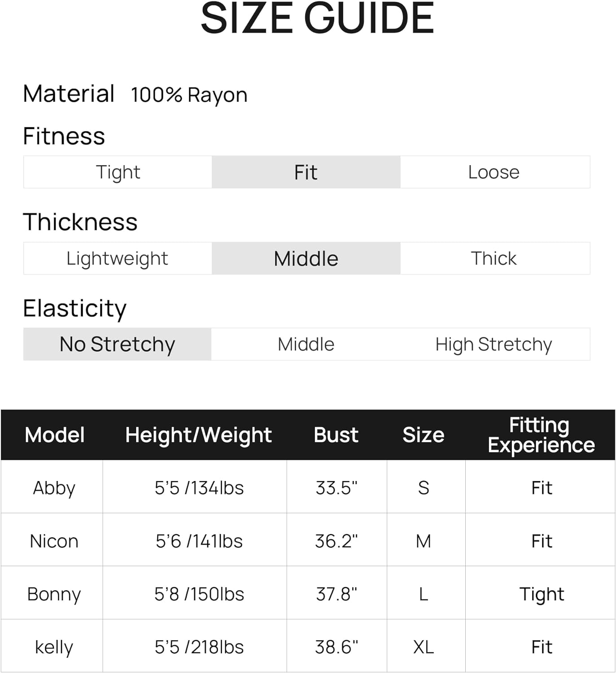The image size is (616, 673).
Task: Select the Fit option under Fitness
Action: coord(306,172)
